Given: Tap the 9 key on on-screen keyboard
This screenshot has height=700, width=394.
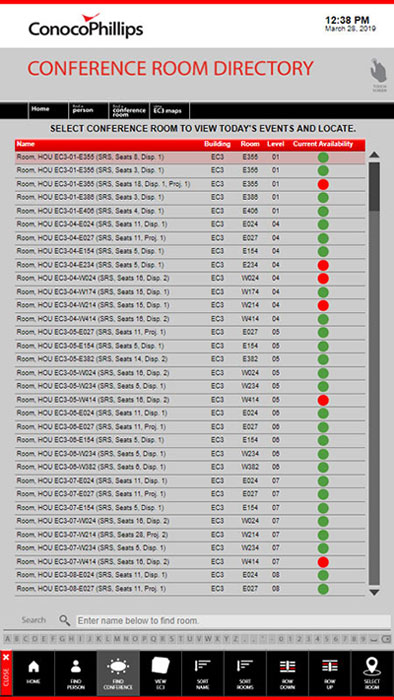Looking at the screenshot, I should pos(364,638).
